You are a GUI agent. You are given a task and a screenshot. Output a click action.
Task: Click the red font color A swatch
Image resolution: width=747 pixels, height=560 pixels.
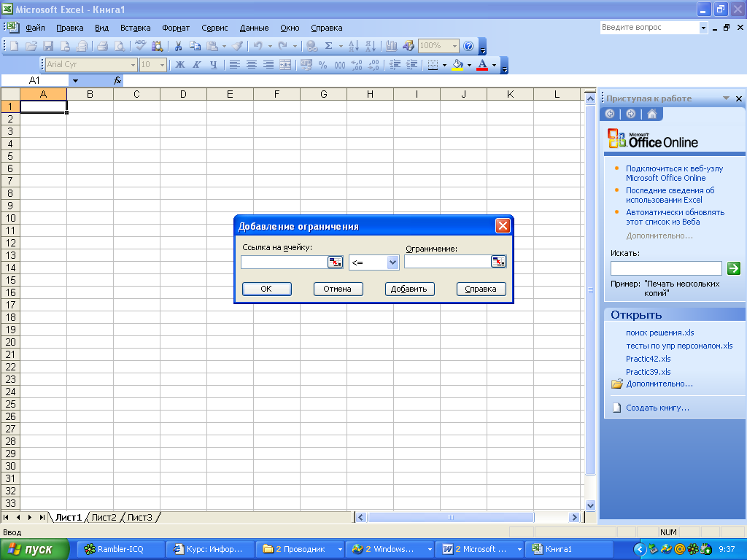click(x=482, y=65)
